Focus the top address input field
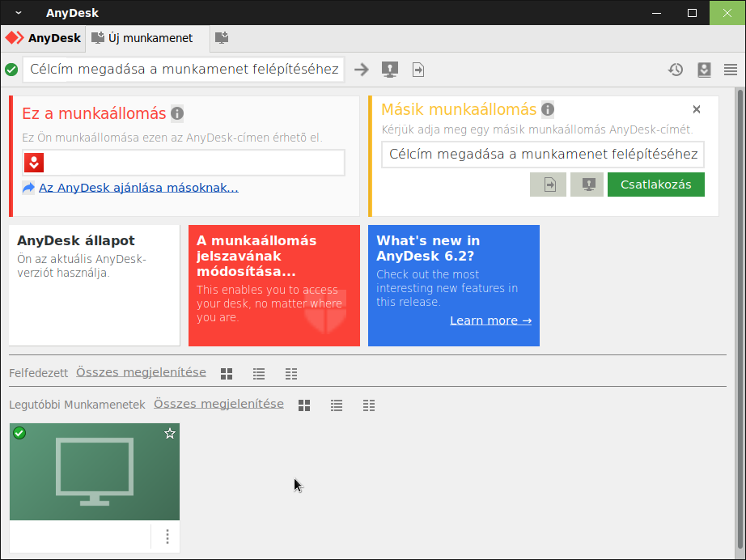Screen dimensions: 746x560 (x=184, y=70)
